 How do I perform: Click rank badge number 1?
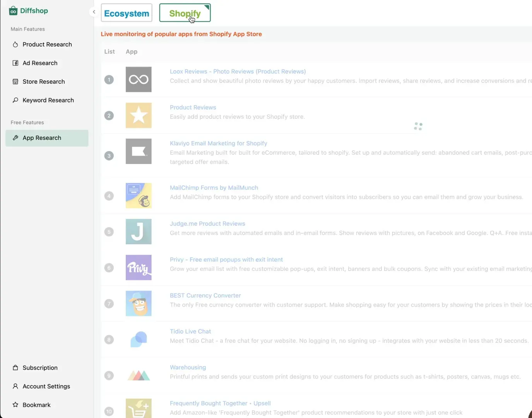coord(109,80)
